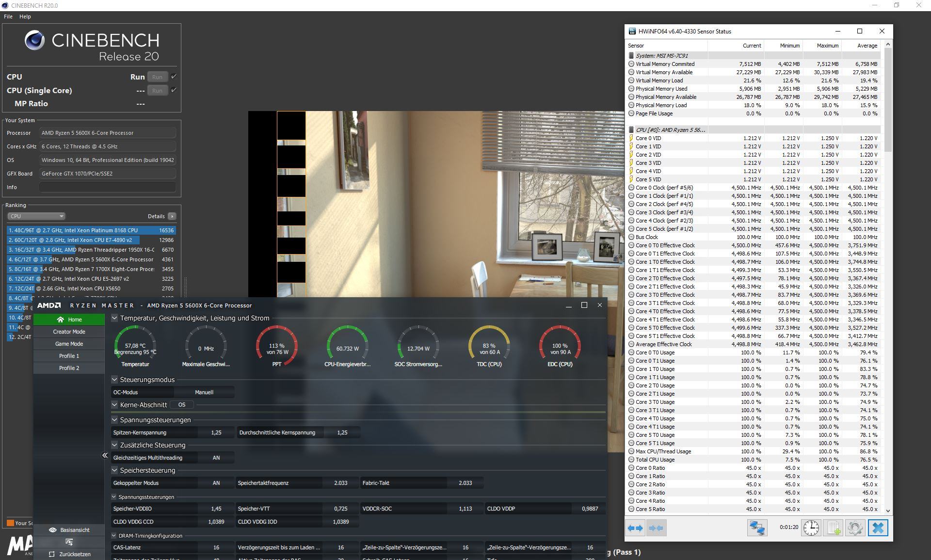Click the Spitzen-Kernspannung value 1,25 field
This screenshot has height=560, width=931.
point(216,432)
